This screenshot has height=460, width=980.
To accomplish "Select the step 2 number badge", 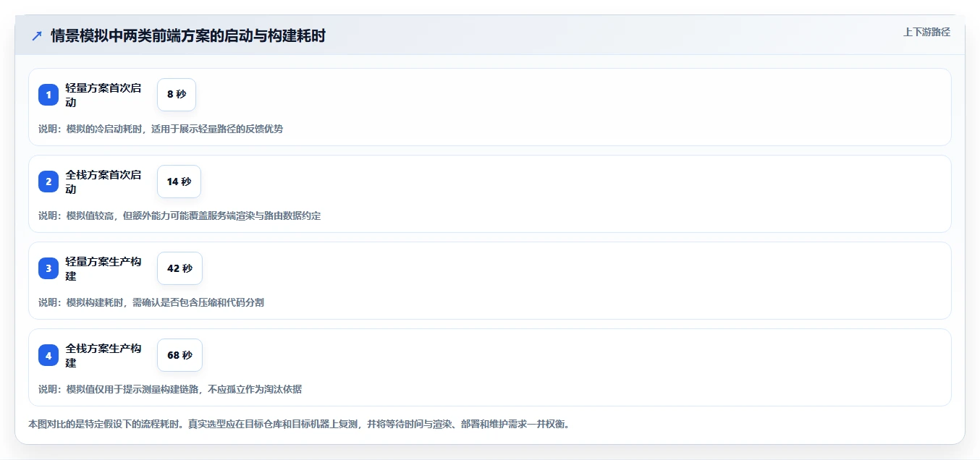I will 48,182.
